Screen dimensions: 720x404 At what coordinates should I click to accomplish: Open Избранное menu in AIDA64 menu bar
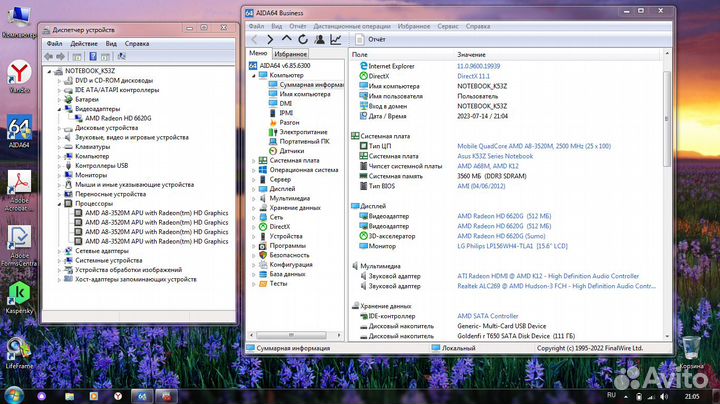point(414,26)
